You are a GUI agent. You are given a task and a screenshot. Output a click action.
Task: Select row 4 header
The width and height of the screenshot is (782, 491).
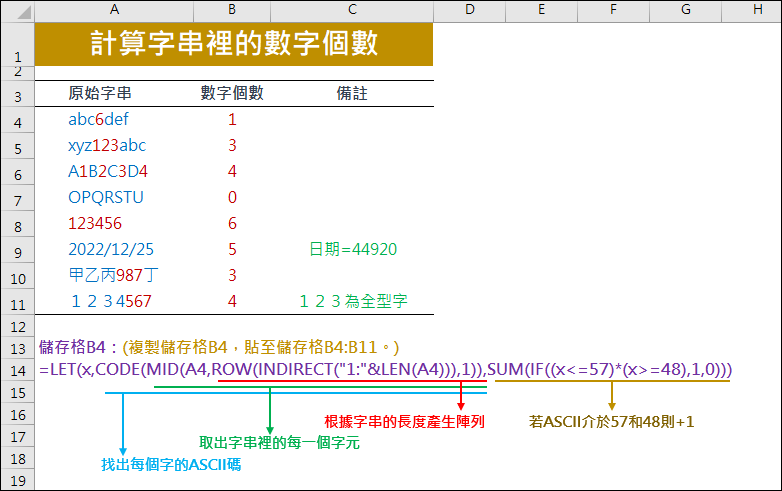point(17,120)
